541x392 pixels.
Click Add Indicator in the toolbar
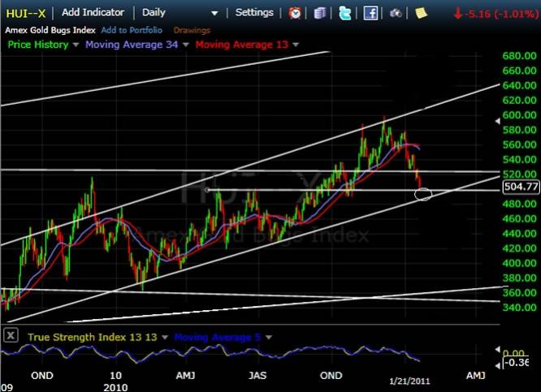coord(93,13)
